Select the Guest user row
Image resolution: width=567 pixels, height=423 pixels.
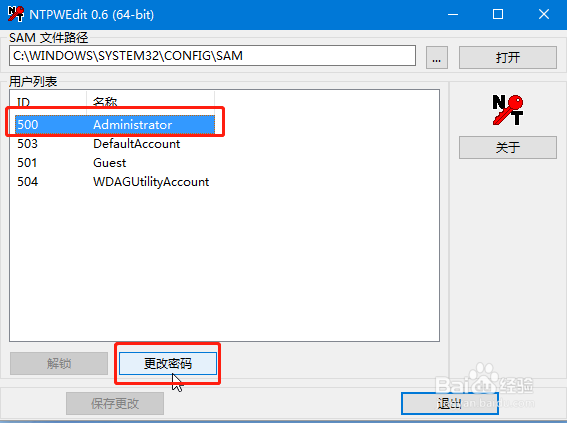click(x=115, y=163)
